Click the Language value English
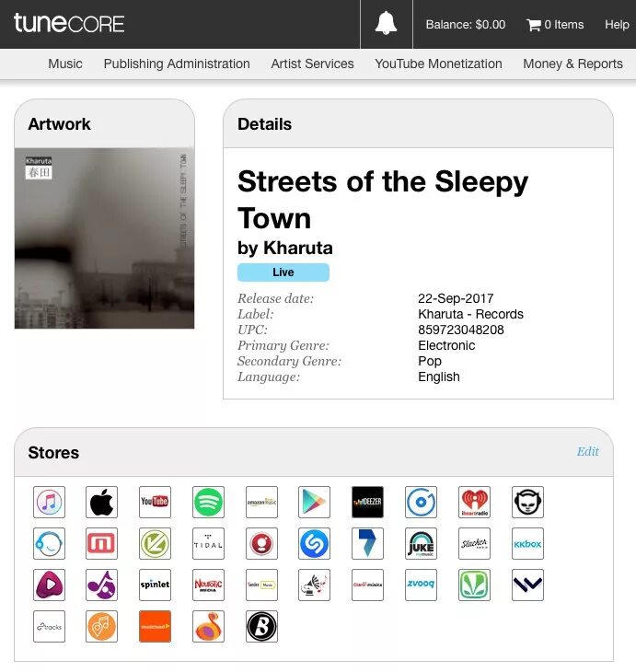This screenshot has height=672, width=636. point(439,377)
